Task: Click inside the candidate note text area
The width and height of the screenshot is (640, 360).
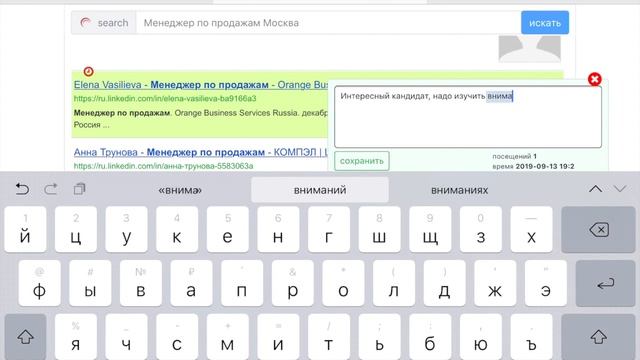Action: pyautogui.click(x=468, y=117)
